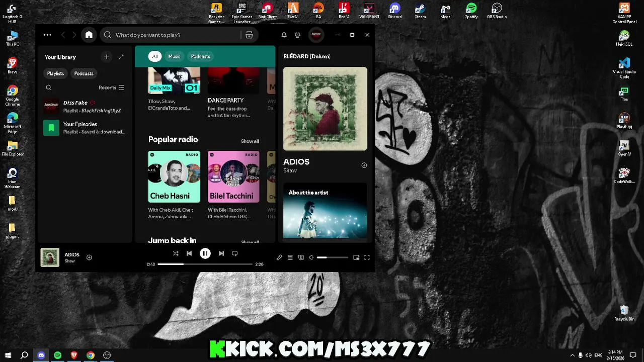The height and width of the screenshot is (362, 644).
Task: Open the ADIOS cover art in the player bar
Action: click(x=50, y=257)
